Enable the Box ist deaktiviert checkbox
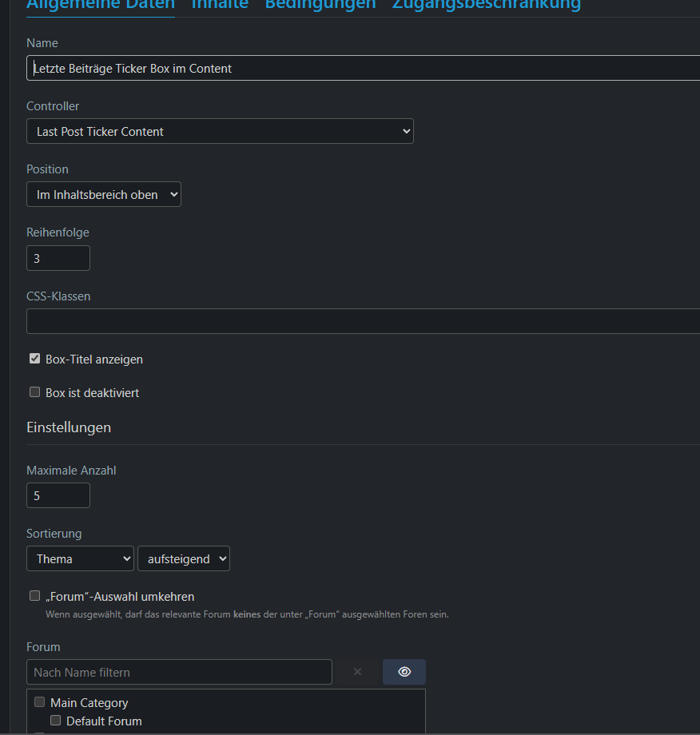The width and height of the screenshot is (700, 735). [x=35, y=392]
